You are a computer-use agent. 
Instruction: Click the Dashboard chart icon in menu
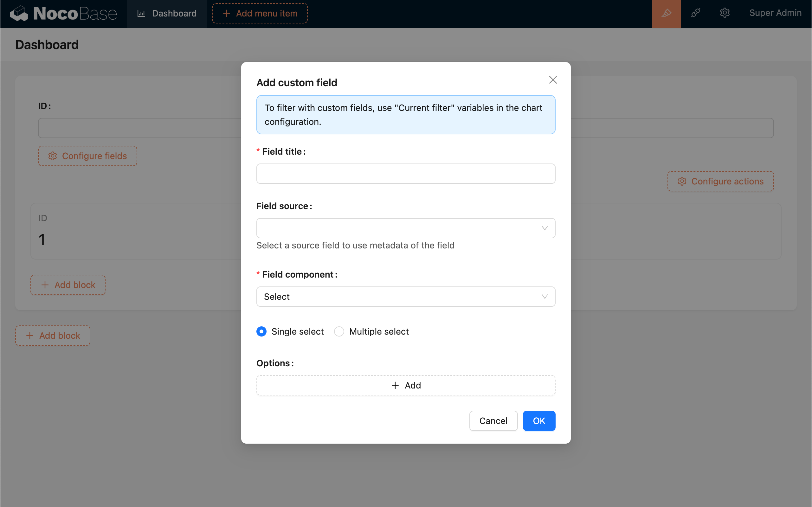tap(141, 13)
